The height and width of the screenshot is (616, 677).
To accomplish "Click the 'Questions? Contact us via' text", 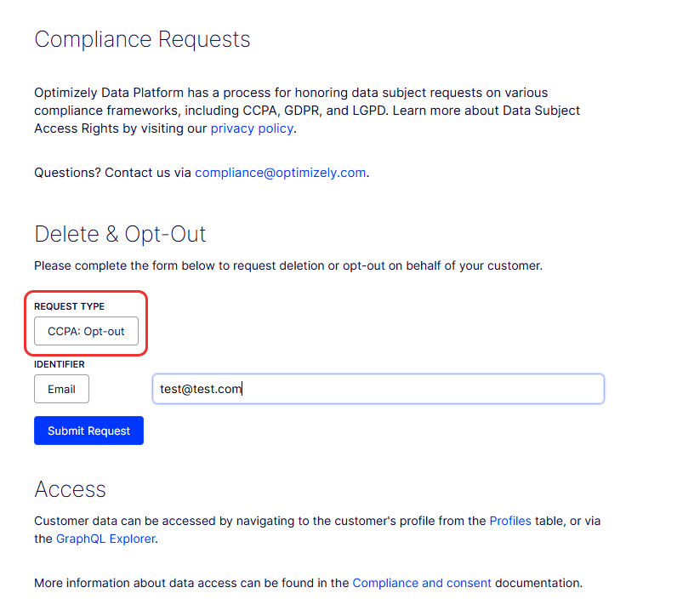I will pos(112,173).
